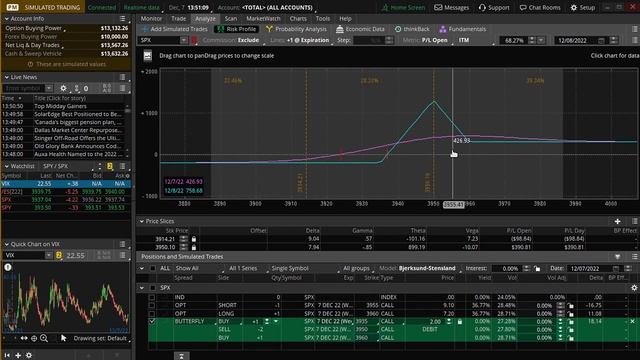
Task: Collapse the Account Info section
Action: click(7, 19)
